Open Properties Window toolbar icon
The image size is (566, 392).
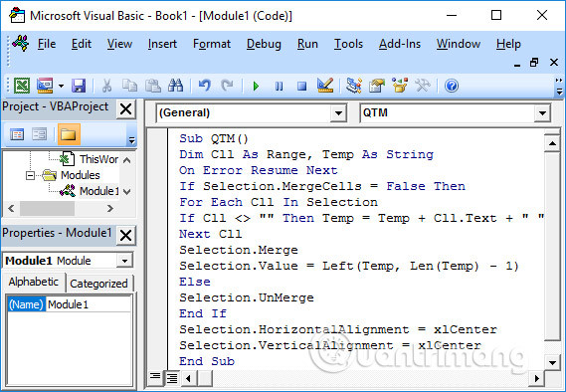(377, 86)
